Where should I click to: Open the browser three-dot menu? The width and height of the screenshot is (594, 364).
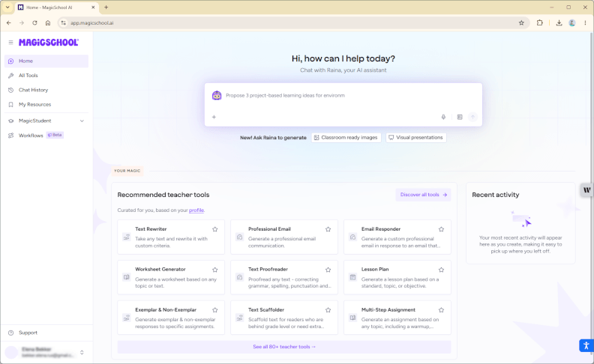tap(585, 23)
